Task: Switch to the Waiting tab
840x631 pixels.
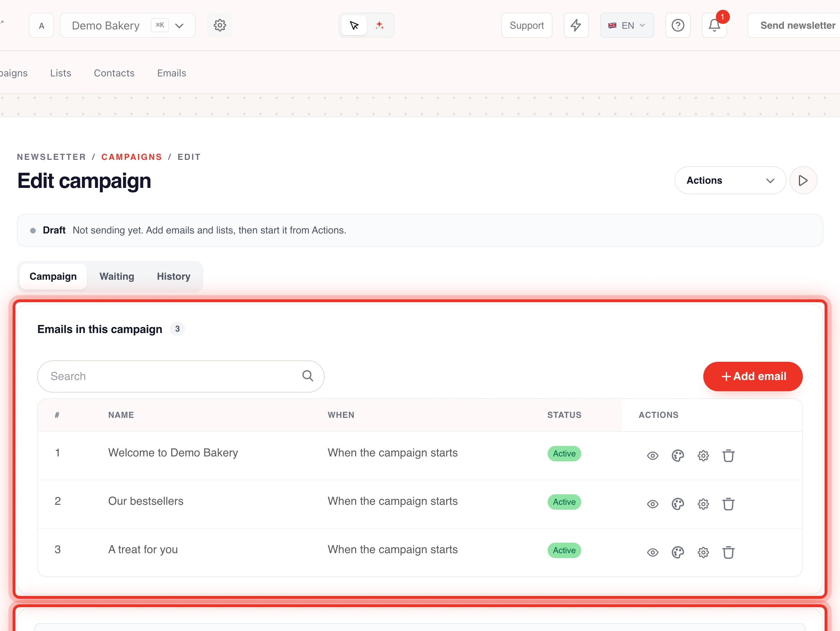Action: (117, 276)
